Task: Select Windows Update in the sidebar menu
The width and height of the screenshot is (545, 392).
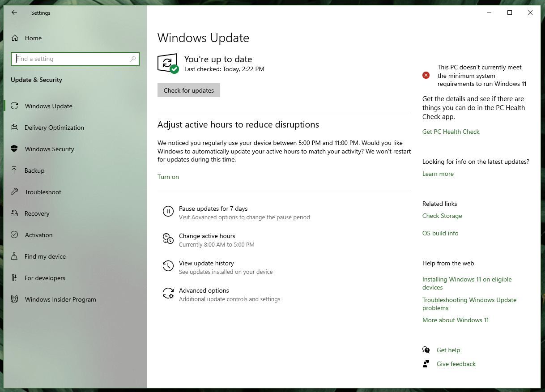Action: point(48,106)
